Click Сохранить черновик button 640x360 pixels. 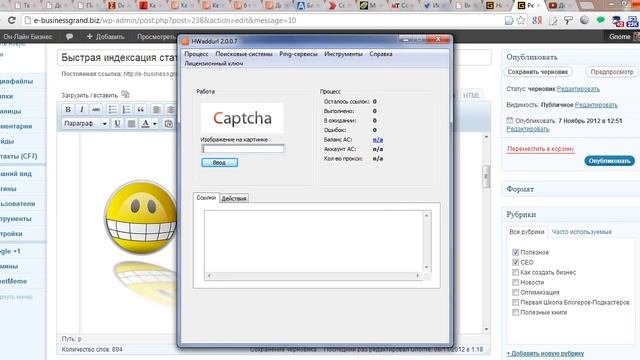click(538, 72)
